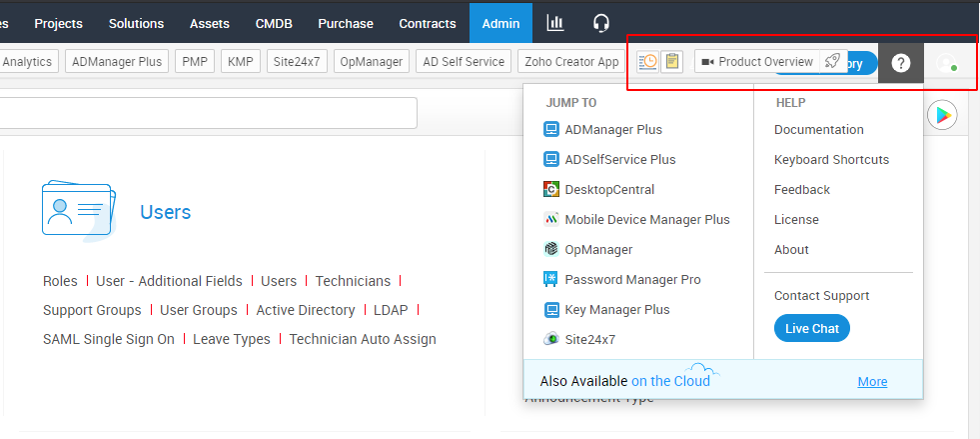Click the AD Self Service shortcut button
Screen dimensions: 980x439
[x=464, y=62]
